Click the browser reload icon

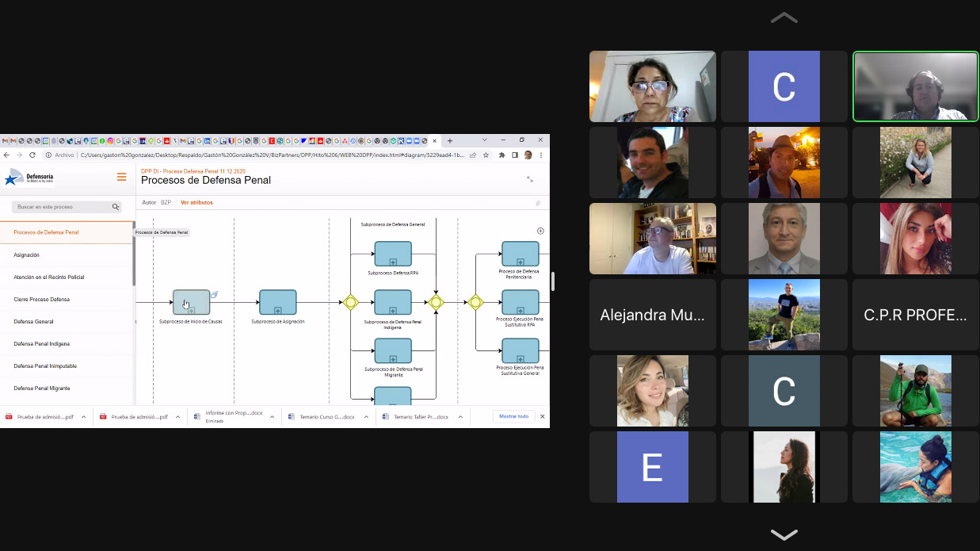point(32,155)
